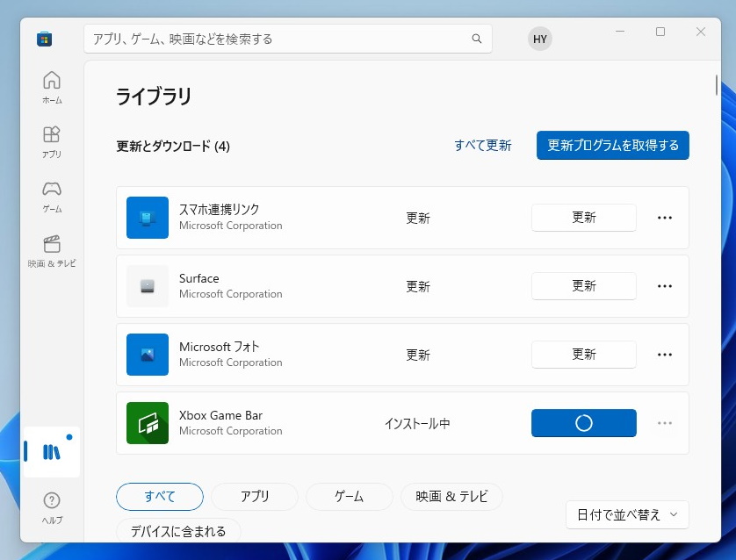
Task: Open the HY account menu
Action: 539,39
